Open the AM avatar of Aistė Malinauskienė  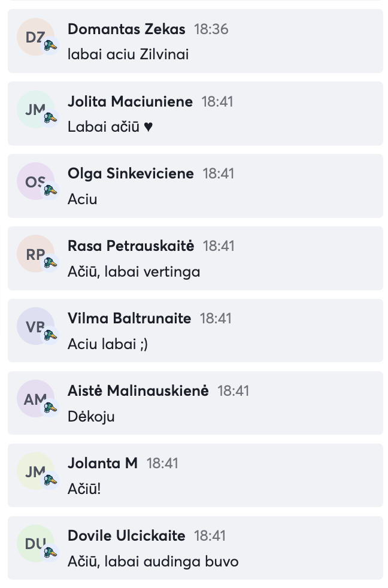[35, 399]
